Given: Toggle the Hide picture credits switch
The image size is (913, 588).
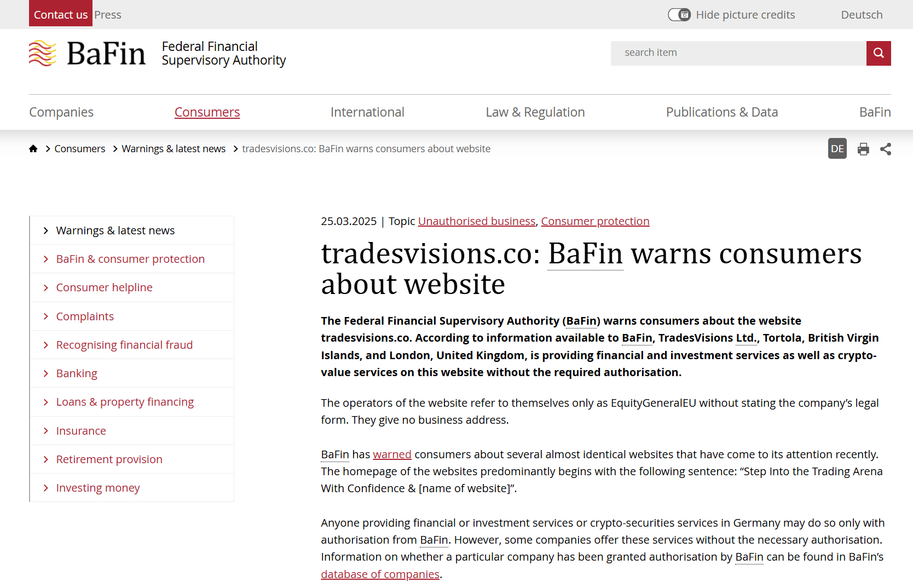Looking at the screenshot, I should click(679, 15).
